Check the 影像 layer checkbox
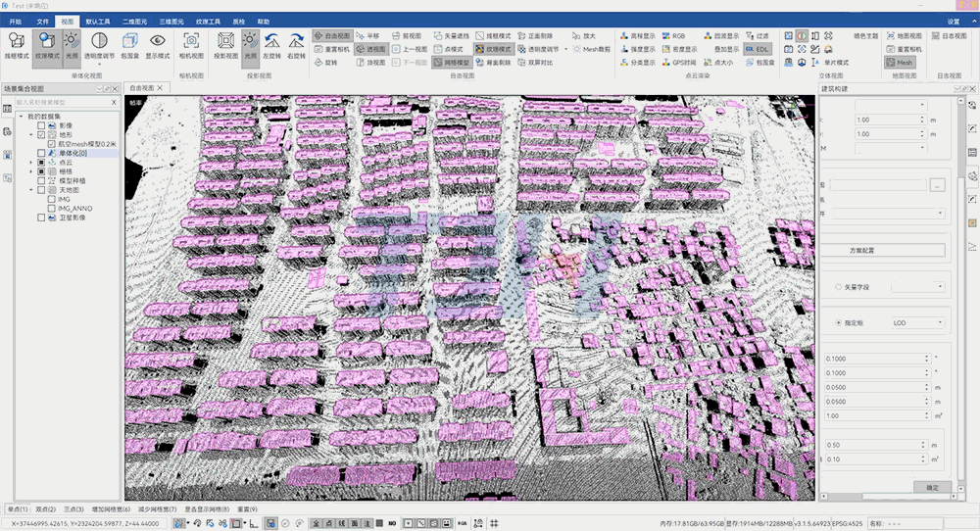 [41, 125]
